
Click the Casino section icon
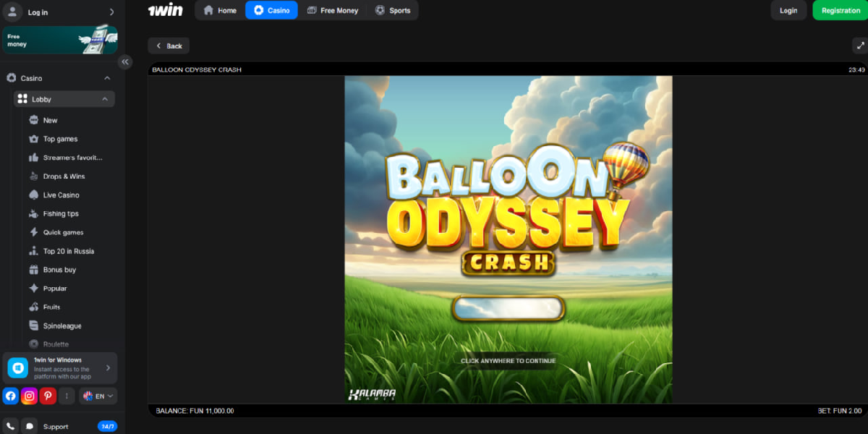pyautogui.click(x=11, y=78)
